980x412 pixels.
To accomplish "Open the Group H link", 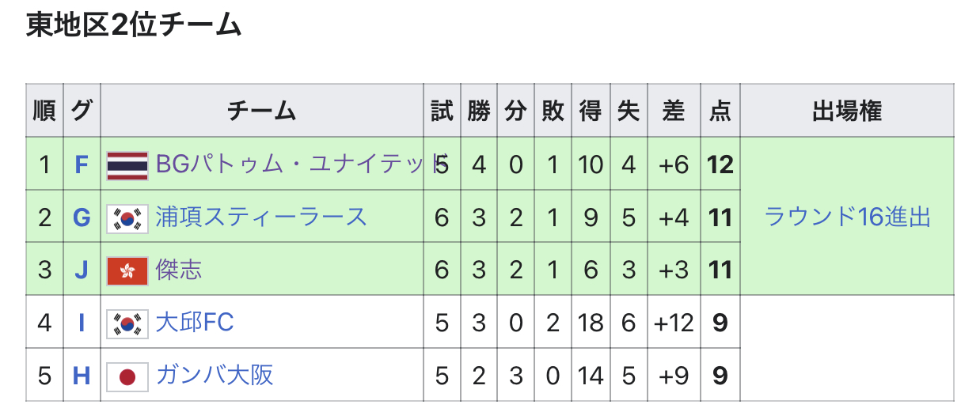I will pyautogui.click(x=82, y=376).
